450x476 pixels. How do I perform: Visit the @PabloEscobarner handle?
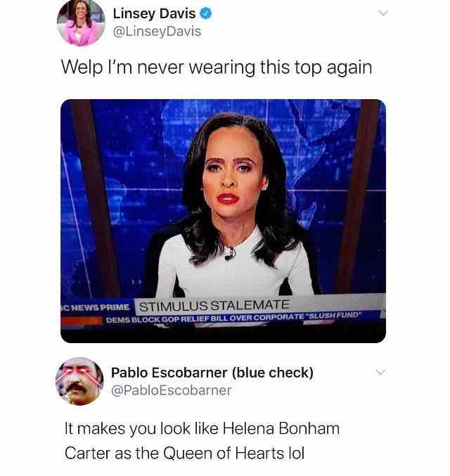(x=172, y=390)
